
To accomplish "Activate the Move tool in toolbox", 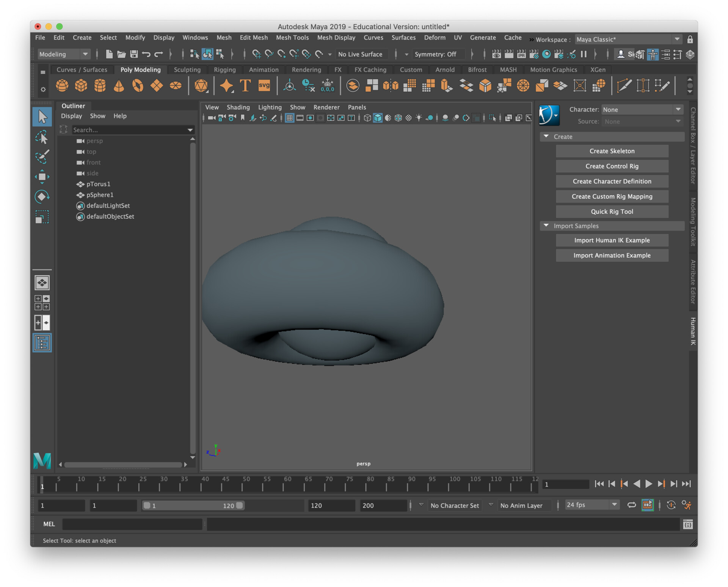I will pyautogui.click(x=42, y=177).
